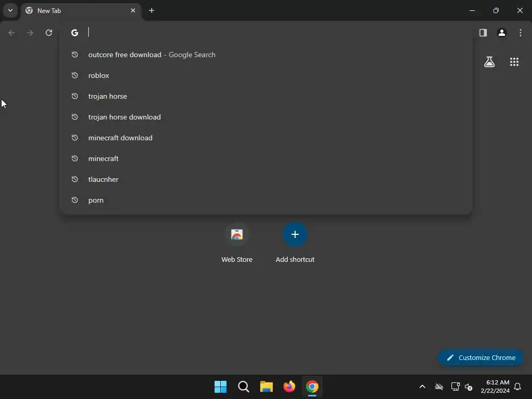Select the New Tab tab
The image size is (532, 399).
pyautogui.click(x=82, y=10)
